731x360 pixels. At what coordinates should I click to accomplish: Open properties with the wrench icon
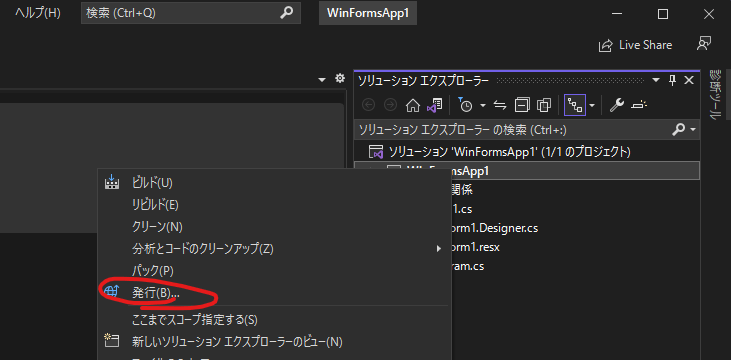617,105
